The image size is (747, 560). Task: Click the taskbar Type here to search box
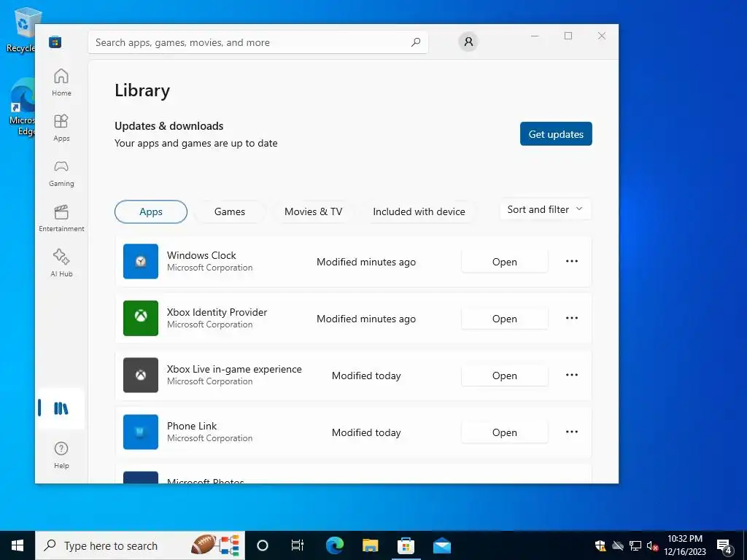coord(140,545)
